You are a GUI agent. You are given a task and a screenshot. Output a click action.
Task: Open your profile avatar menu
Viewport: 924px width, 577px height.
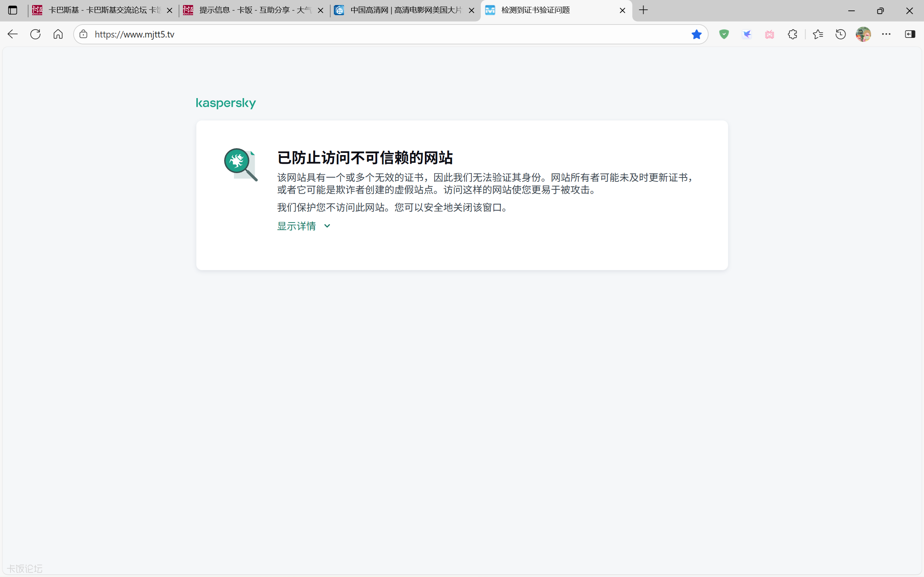point(863,34)
